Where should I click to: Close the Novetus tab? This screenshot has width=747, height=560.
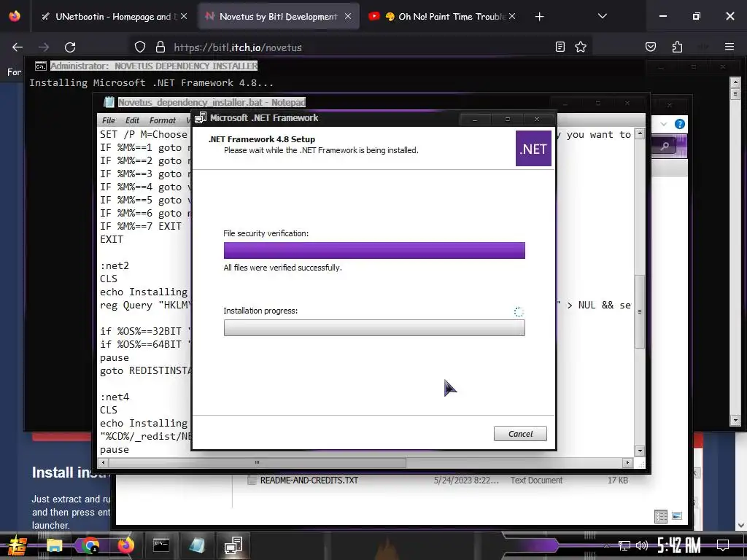click(x=348, y=16)
